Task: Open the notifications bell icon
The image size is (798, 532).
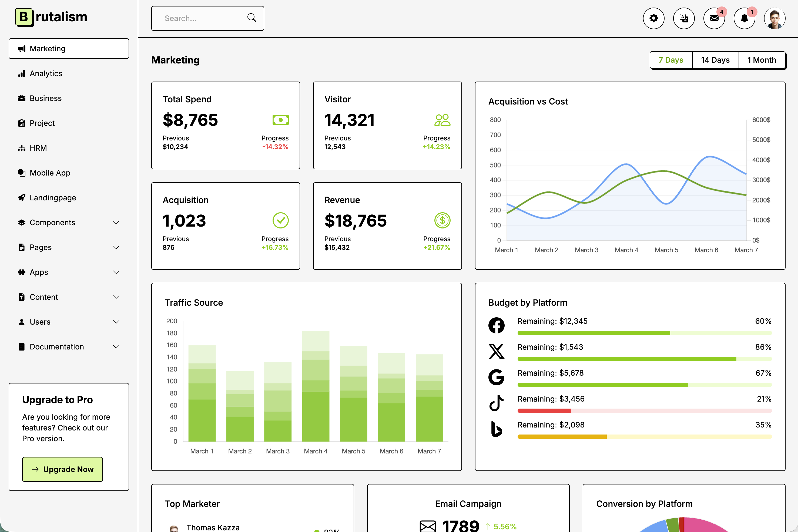Action: [x=744, y=18]
